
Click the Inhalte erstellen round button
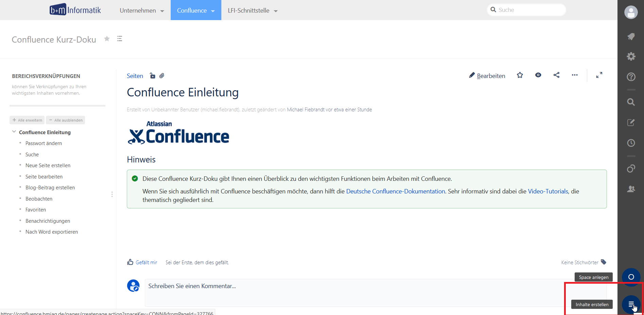631,304
